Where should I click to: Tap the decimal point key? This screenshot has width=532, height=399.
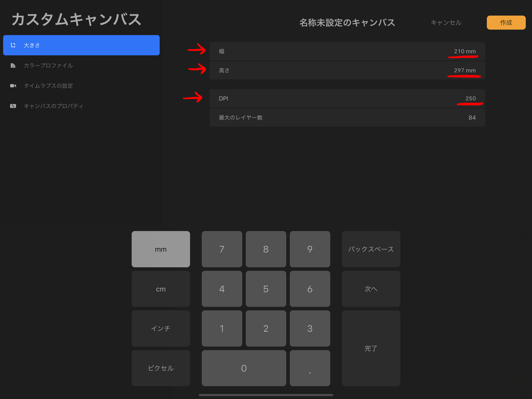pos(310,368)
